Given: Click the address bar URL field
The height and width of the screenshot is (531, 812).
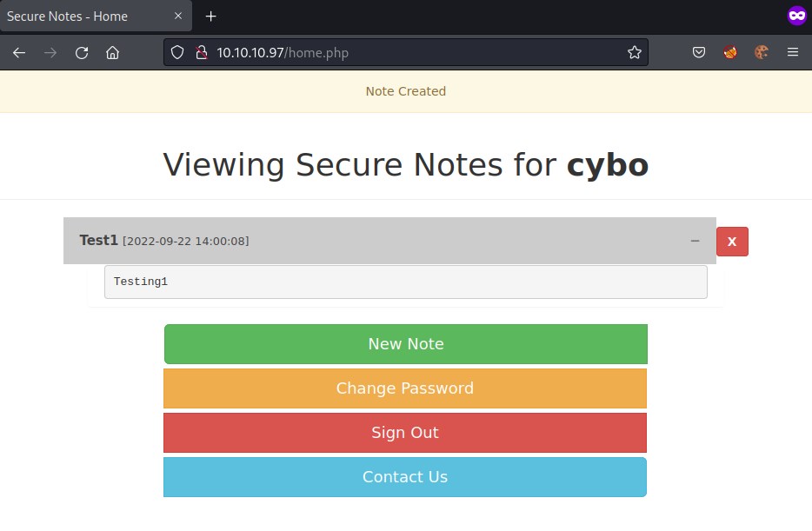Looking at the screenshot, I should pos(417,52).
